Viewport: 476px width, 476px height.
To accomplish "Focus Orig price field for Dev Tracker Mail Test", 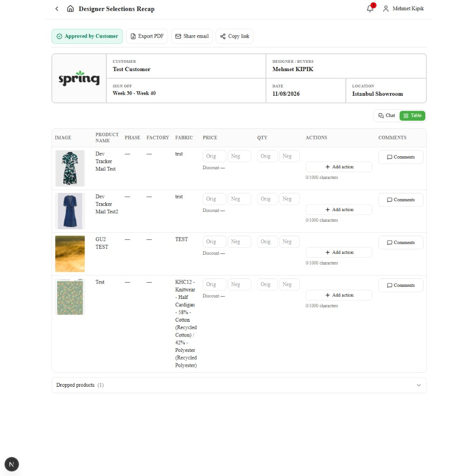I will [214, 156].
